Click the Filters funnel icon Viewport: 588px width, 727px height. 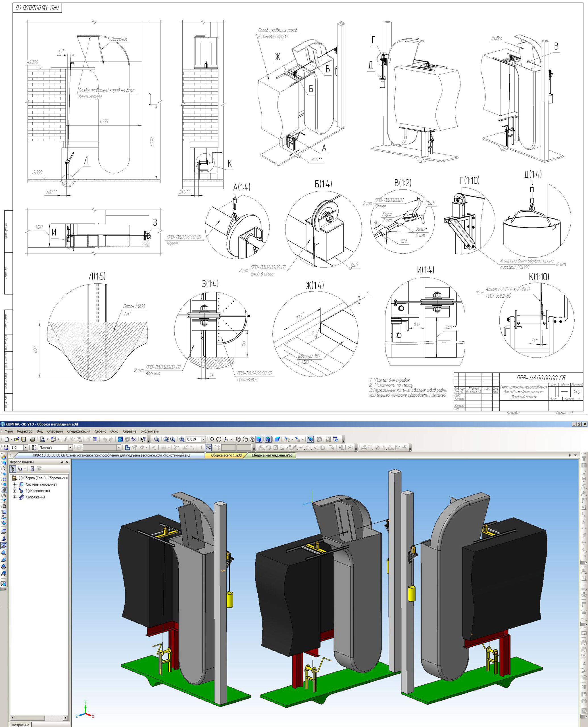coord(4,501)
